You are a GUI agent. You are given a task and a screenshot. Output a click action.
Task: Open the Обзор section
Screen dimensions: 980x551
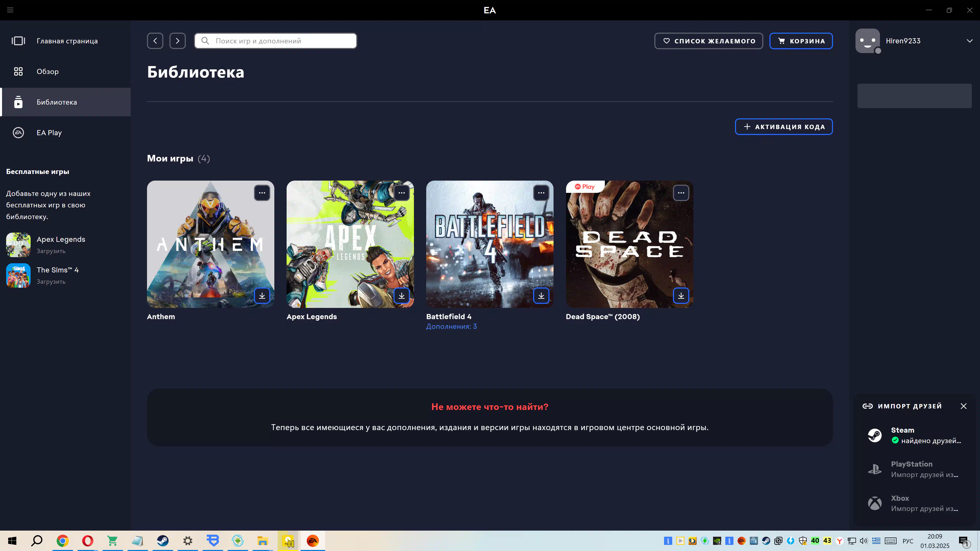coord(65,71)
